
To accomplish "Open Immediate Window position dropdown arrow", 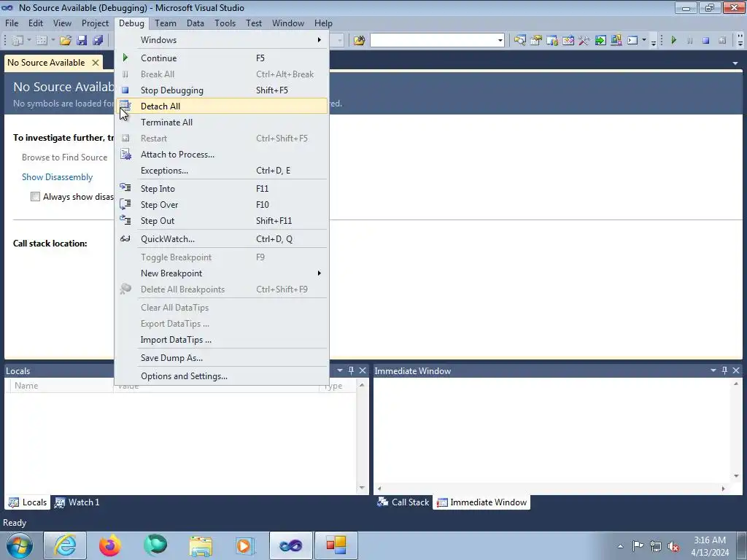I will click(x=713, y=370).
